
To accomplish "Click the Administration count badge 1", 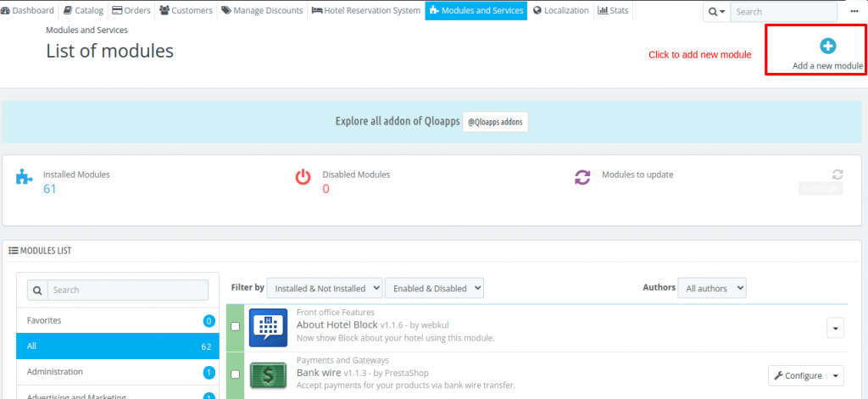I will click(209, 373).
